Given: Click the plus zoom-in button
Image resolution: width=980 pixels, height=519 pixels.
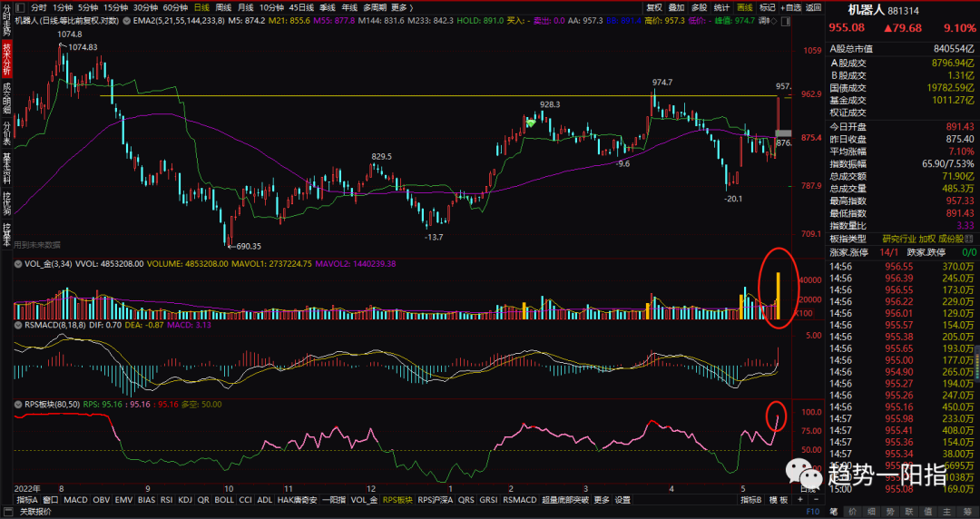Looking at the screenshot, I should click(799, 500).
